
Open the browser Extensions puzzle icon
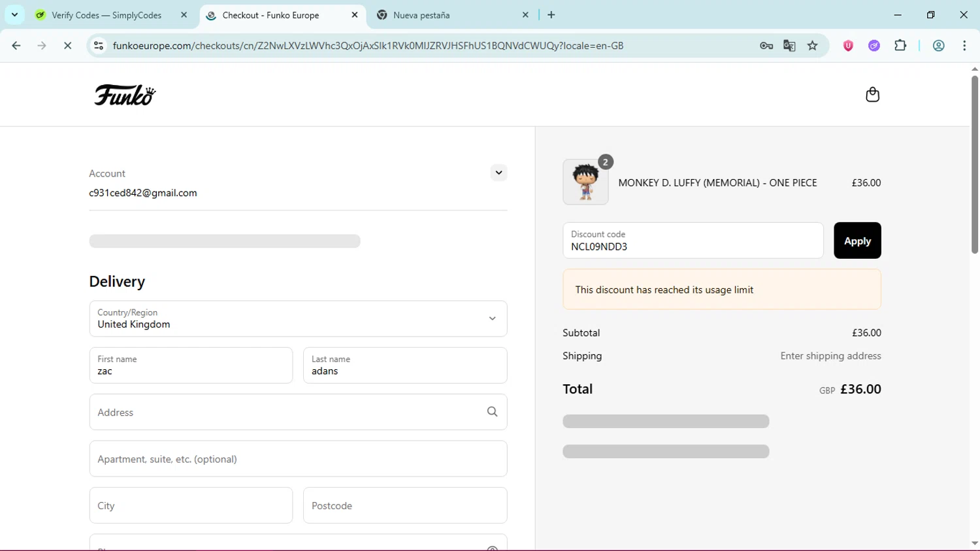[x=900, y=46]
